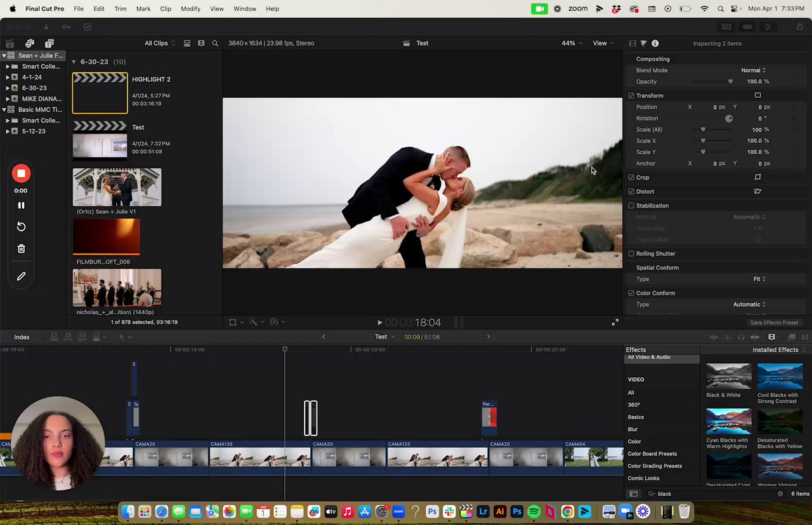
Task: Pause the screen recording
Action: click(x=21, y=205)
